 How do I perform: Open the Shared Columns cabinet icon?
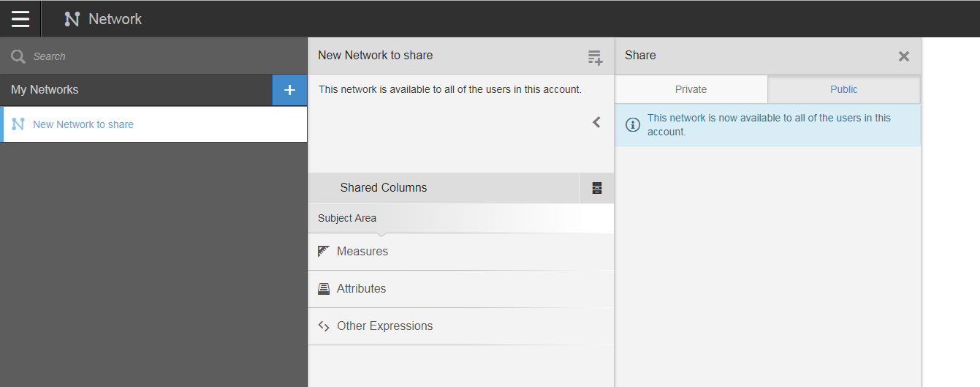tap(597, 188)
